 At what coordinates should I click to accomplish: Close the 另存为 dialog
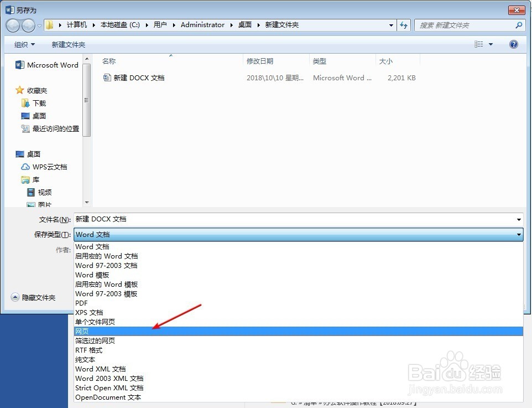point(517,10)
